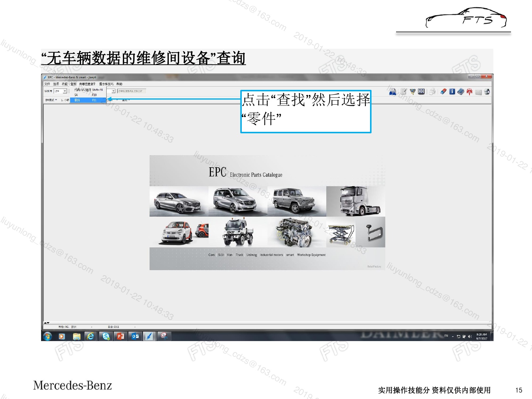Open the 提示和技巧 menu

click(106, 84)
